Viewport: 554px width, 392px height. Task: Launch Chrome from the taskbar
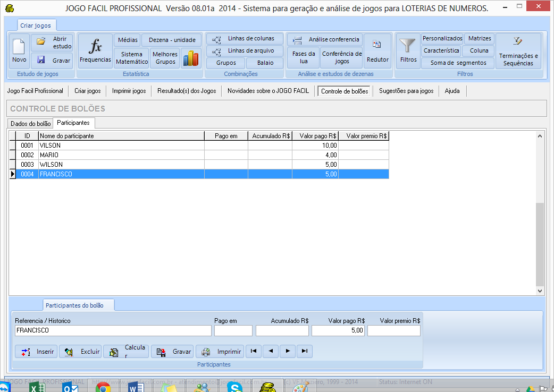(x=103, y=388)
